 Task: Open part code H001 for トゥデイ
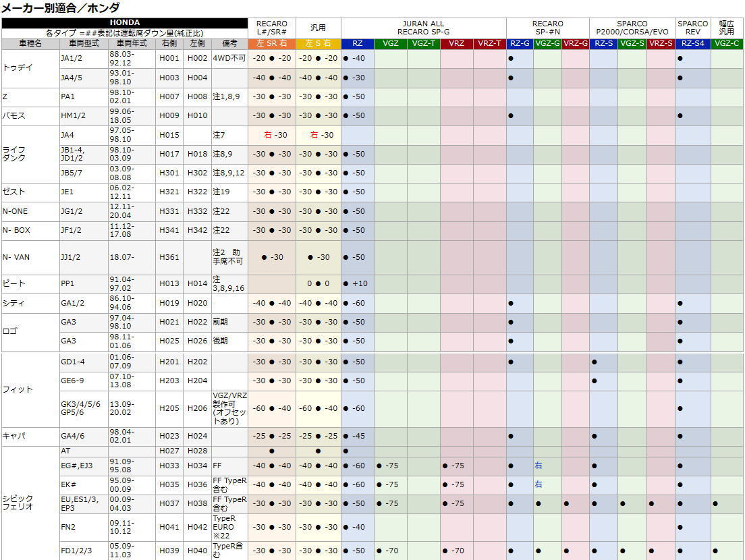tap(169, 58)
